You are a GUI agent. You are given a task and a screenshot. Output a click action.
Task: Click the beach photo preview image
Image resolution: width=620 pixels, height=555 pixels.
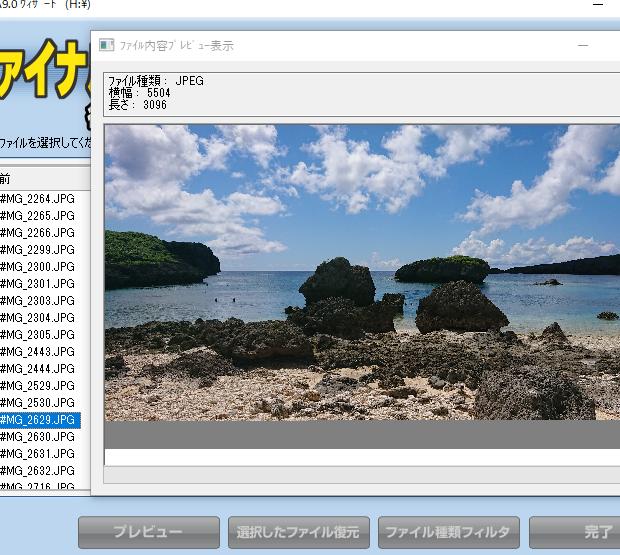[362, 272]
